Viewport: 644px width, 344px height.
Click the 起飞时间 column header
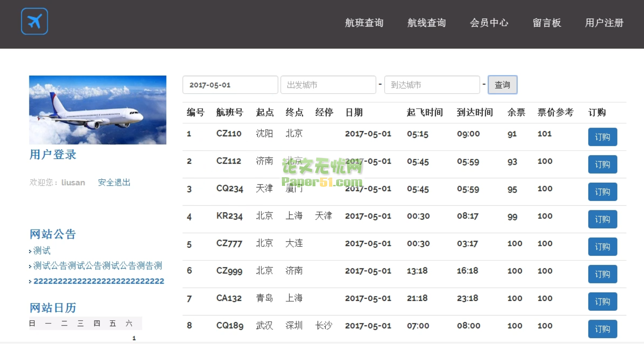(x=425, y=113)
